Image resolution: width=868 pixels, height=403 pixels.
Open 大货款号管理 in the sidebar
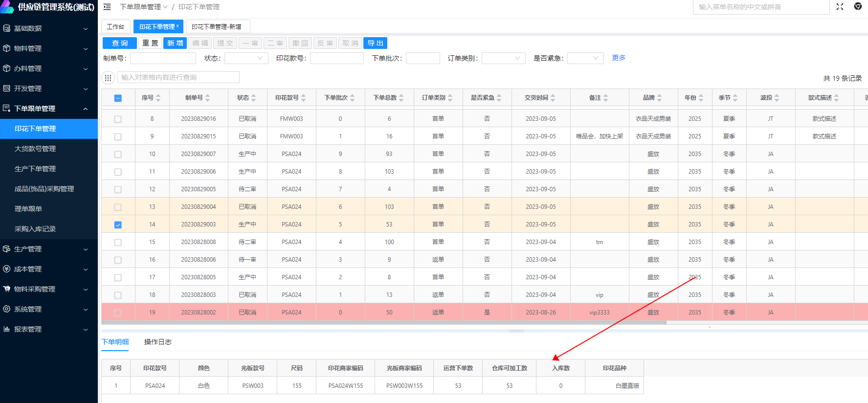[x=35, y=149]
